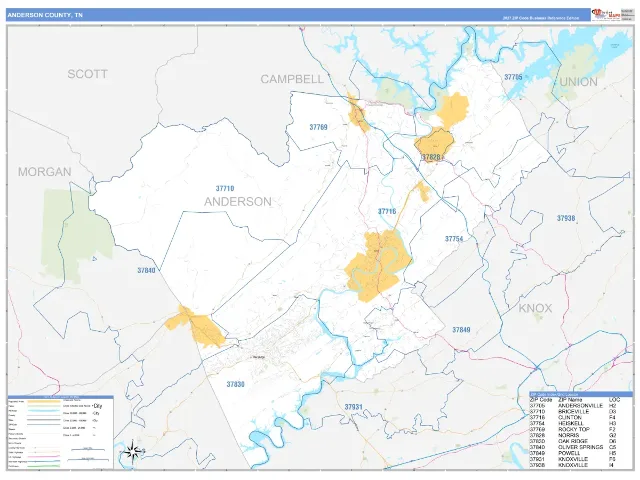
Task: Click the largest orange city area near 37716
Action: coord(378,265)
